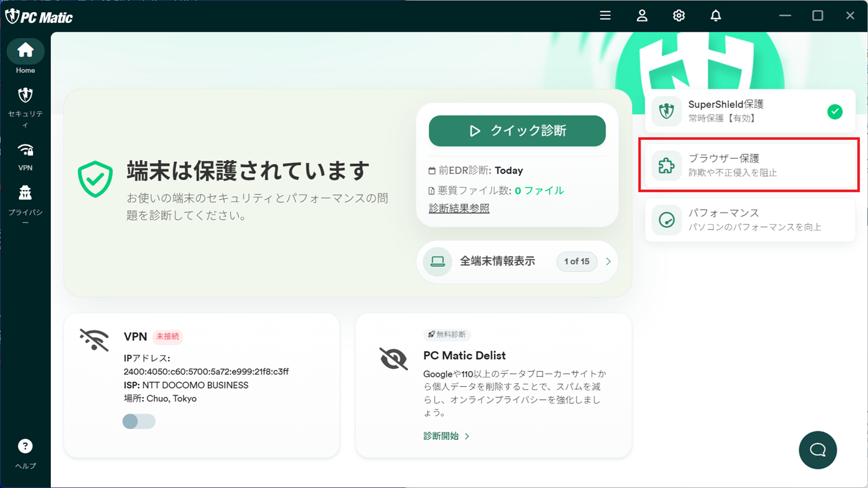This screenshot has height=488, width=868.
Task: Click the 診断開始 link
Action: click(447, 436)
